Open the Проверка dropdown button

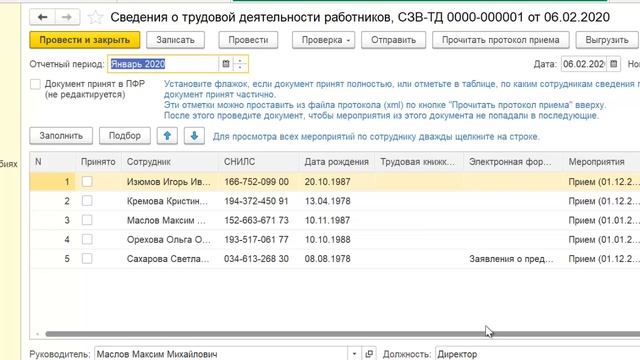(323, 40)
